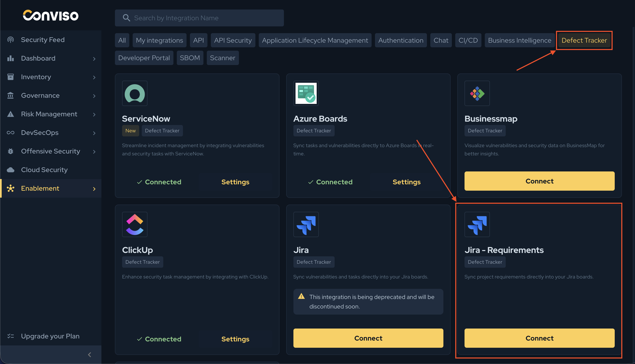The image size is (635, 364).
Task: Click the ClickUp Connected status
Action: (159, 339)
